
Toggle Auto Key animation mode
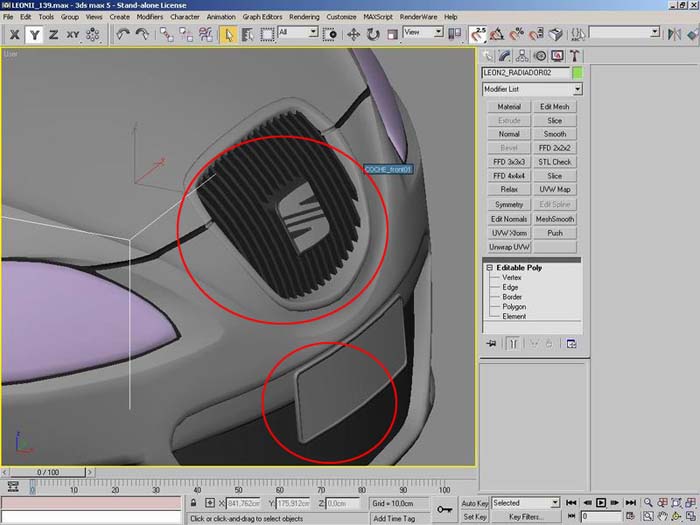(474, 503)
